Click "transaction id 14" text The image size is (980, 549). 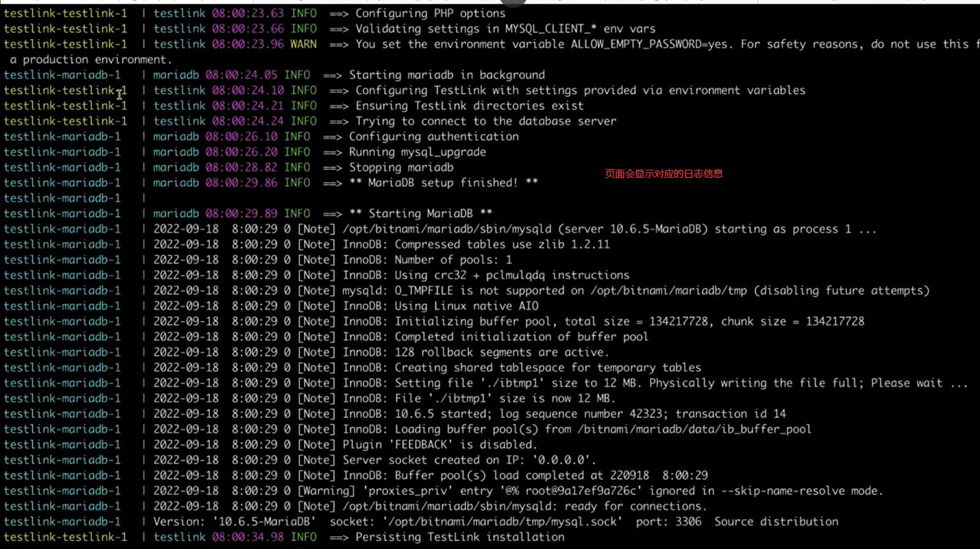pyautogui.click(x=731, y=414)
